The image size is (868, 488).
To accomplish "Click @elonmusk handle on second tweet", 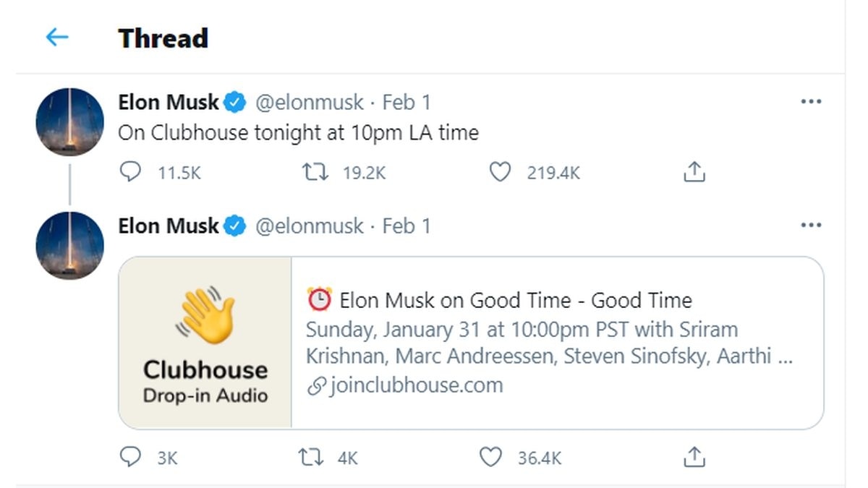I will pos(310,226).
